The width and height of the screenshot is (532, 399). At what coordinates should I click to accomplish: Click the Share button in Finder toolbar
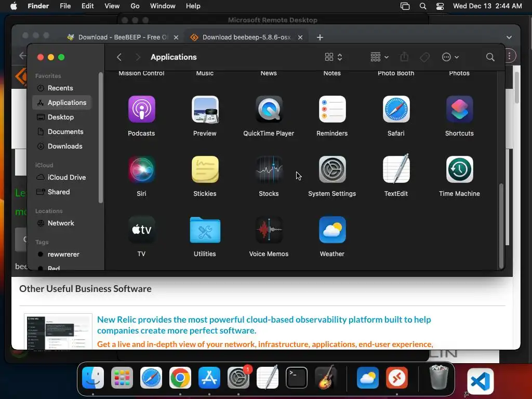(x=404, y=57)
